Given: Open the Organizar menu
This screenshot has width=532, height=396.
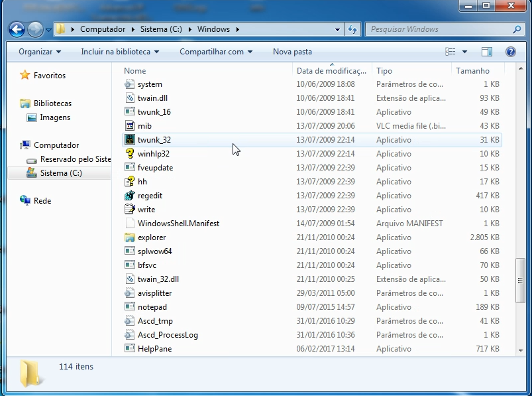Looking at the screenshot, I should pyautogui.click(x=40, y=52).
